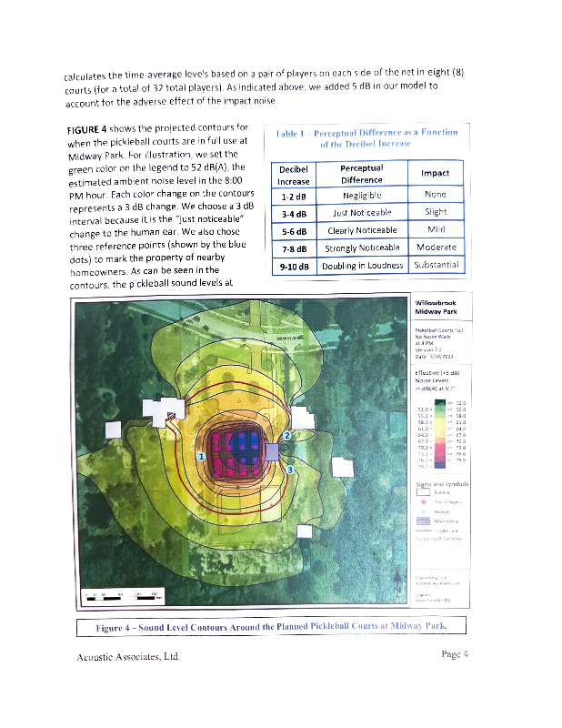Click the 'Doubling in Loudness' table cell
This screenshot has width=562, height=728.
[363, 266]
